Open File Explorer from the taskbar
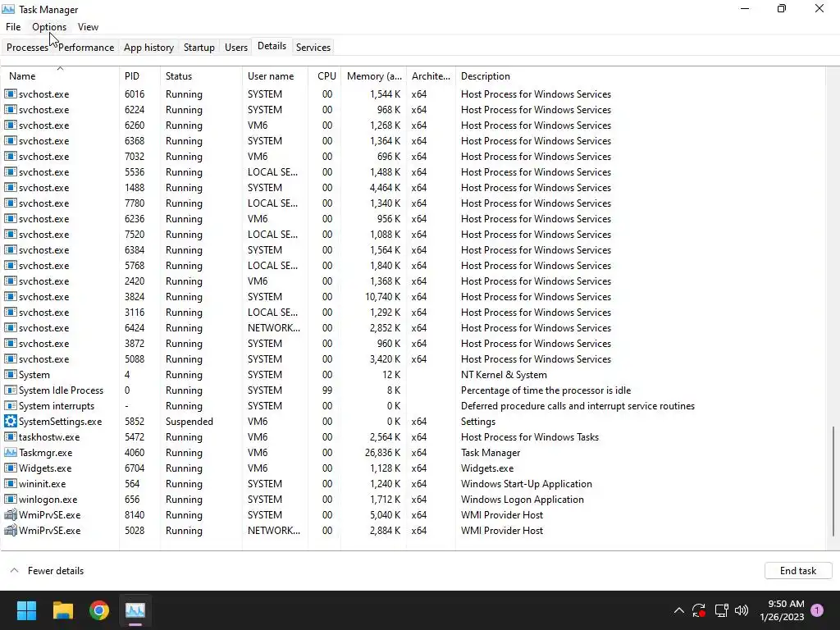The height and width of the screenshot is (630, 840). [x=62, y=610]
